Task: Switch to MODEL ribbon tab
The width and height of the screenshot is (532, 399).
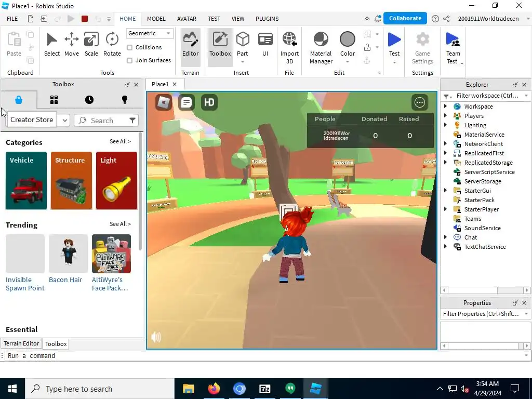Action: point(156,19)
